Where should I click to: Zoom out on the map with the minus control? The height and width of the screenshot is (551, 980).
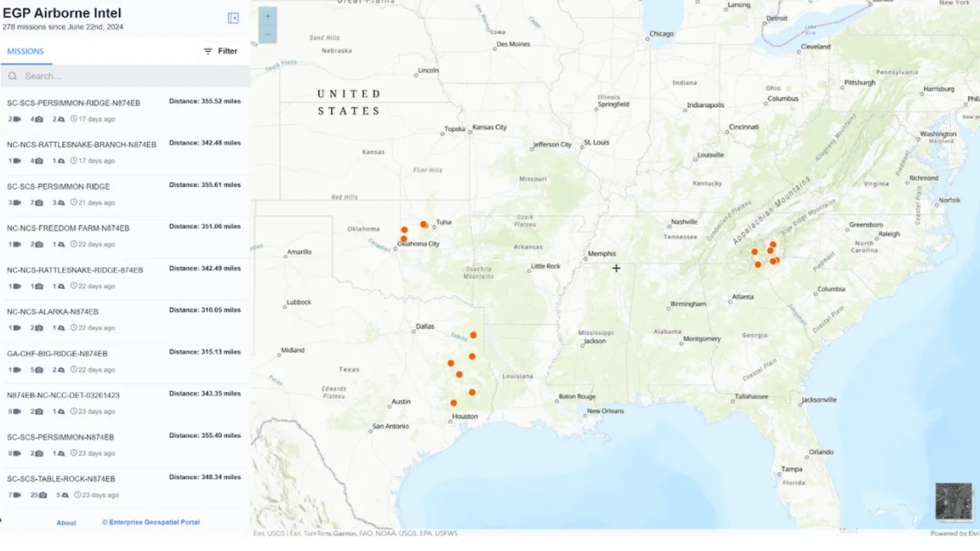click(267, 36)
